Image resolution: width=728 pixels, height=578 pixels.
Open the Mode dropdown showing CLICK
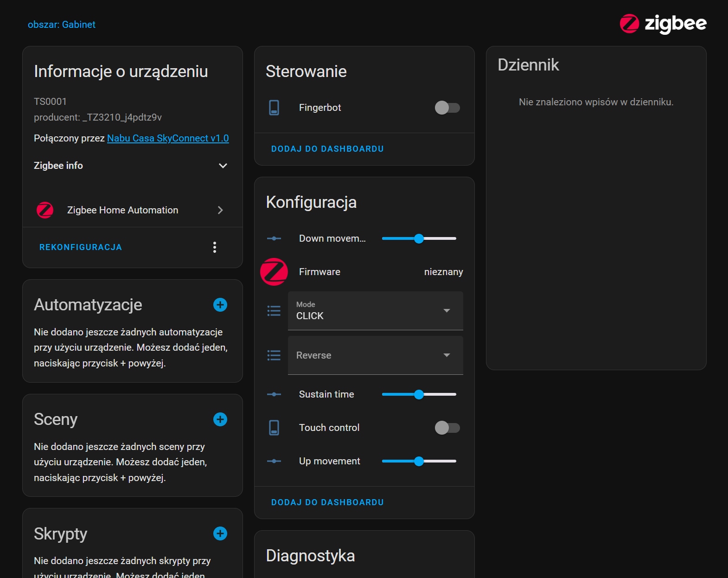375,311
